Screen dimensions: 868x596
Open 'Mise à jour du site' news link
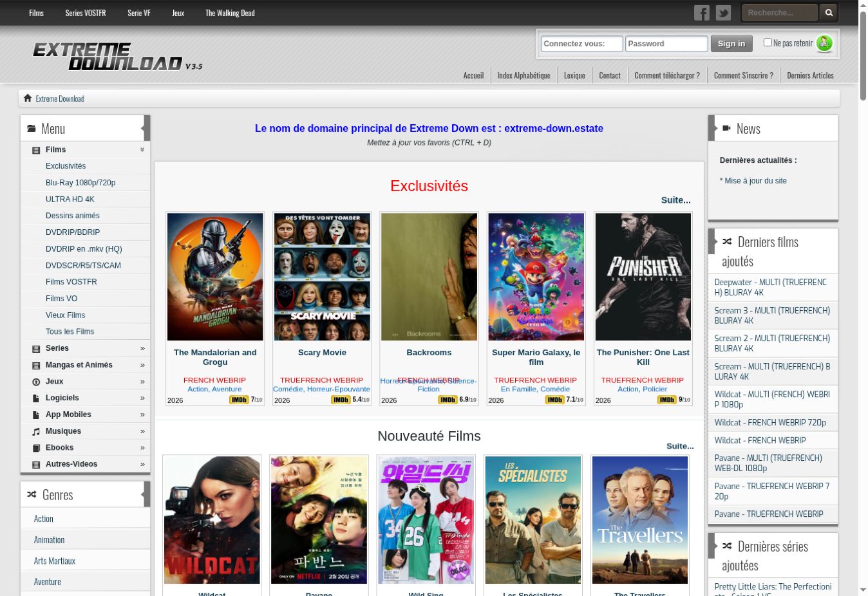755,181
